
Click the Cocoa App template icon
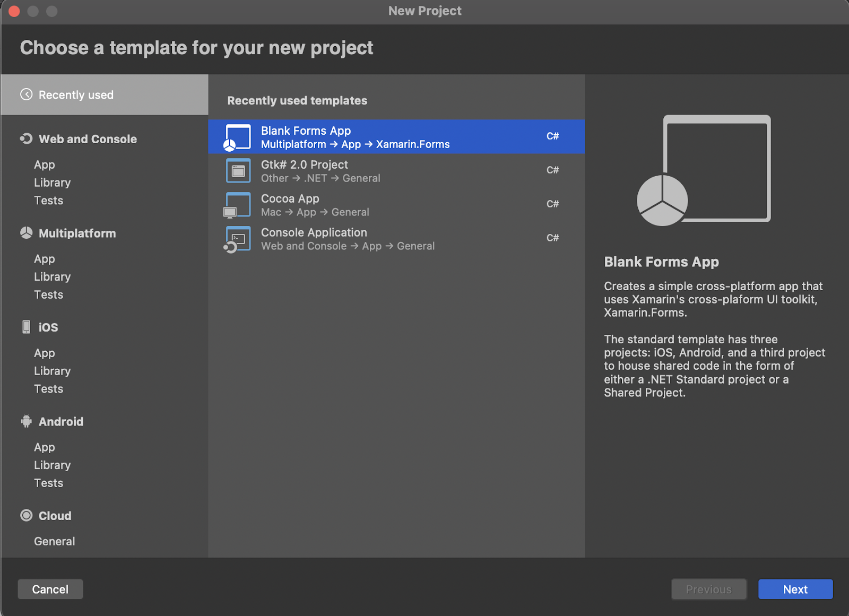click(x=237, y=205)
